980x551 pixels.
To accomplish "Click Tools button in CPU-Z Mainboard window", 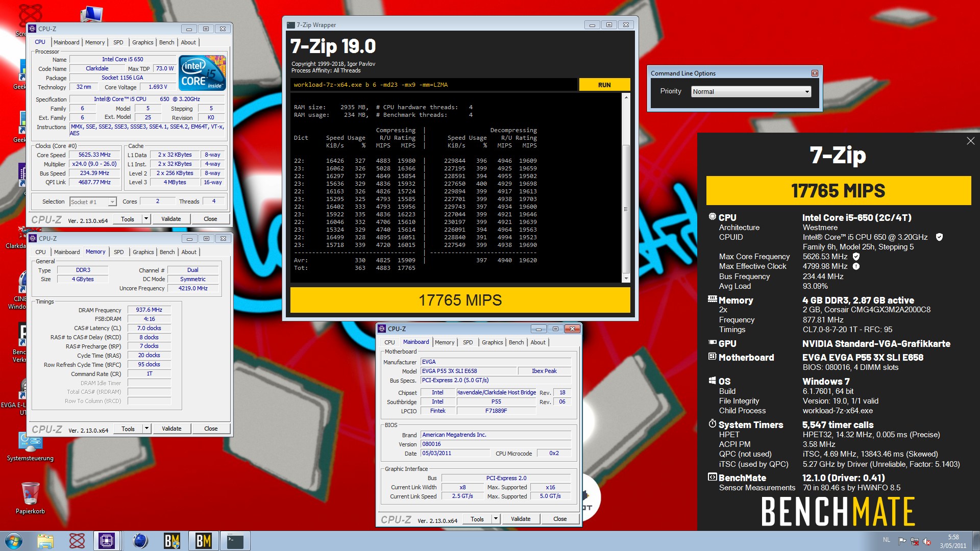I will [x=477, y=519].
